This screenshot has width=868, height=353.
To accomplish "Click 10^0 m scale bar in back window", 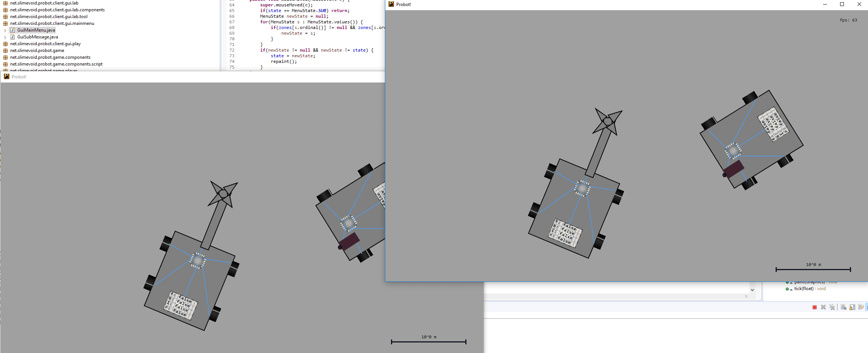I will pyautogui.click(x=429, y=340).
